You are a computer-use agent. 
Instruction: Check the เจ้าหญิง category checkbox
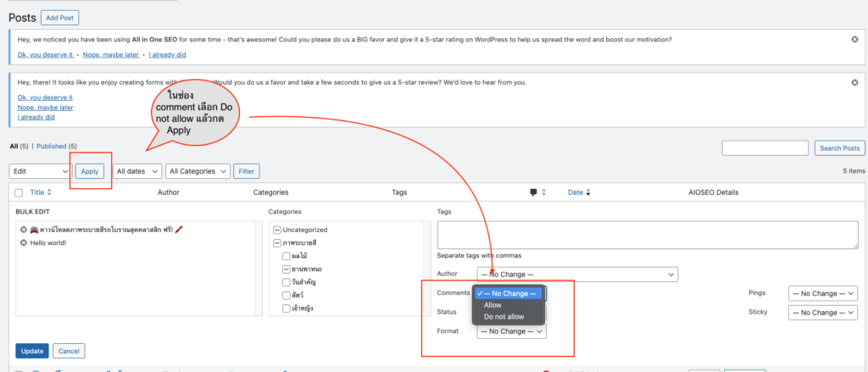pyautogui.click(x=287, y=308)
